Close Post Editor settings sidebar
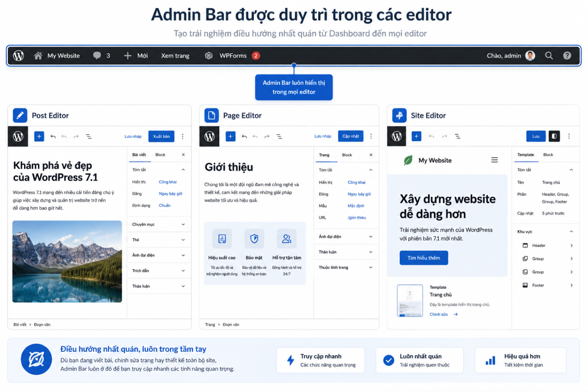588x392 pixels. pos(183,155)
